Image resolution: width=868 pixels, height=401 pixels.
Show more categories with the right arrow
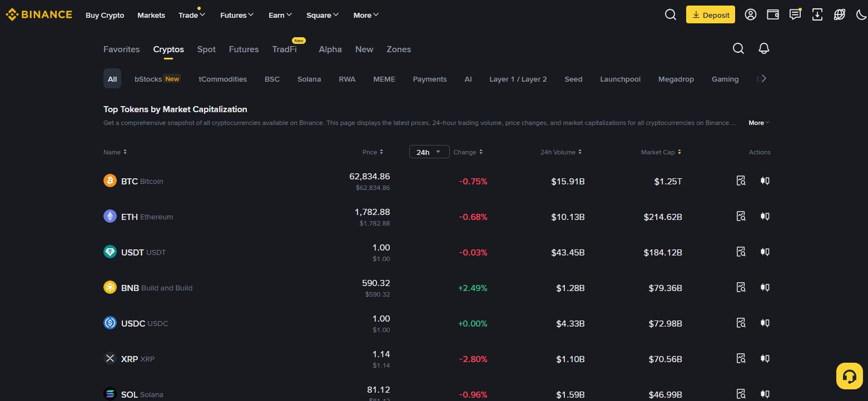[x=763, y=78]
